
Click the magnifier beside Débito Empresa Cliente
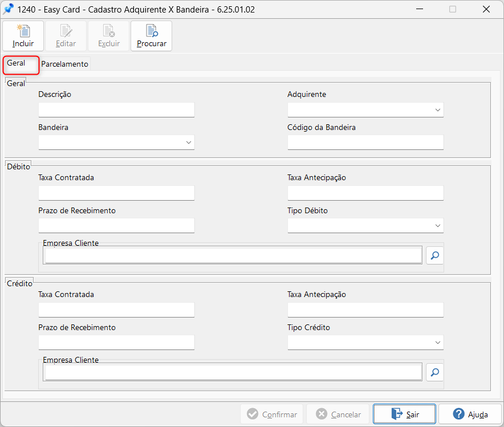click(434, 255)
